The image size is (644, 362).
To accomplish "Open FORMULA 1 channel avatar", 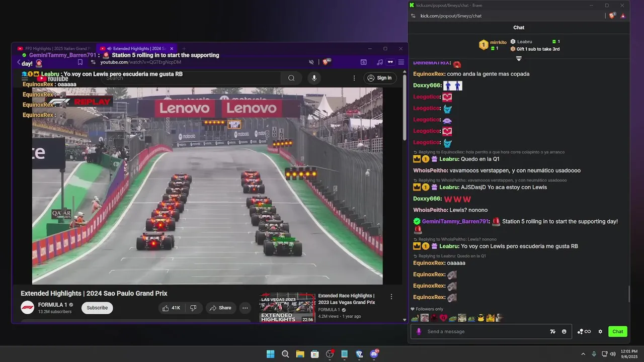I will tap(28, 308).
